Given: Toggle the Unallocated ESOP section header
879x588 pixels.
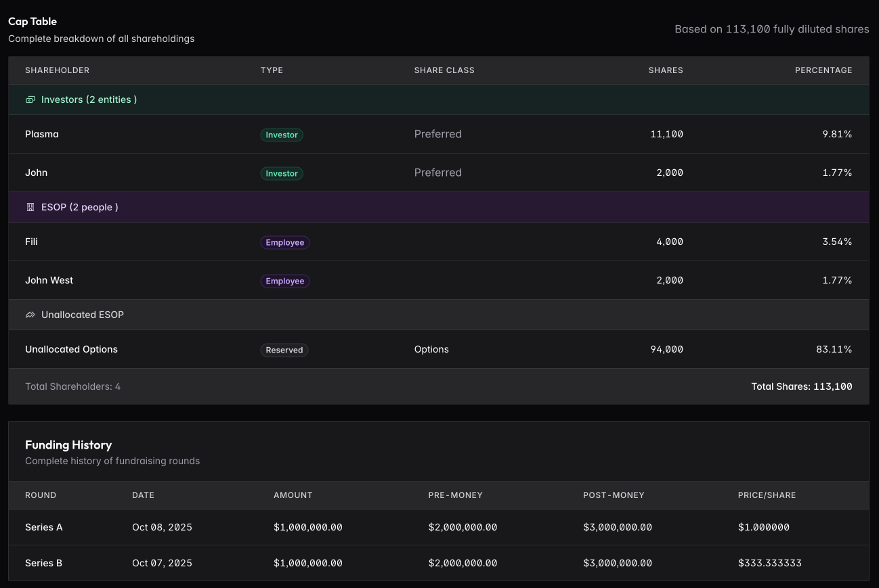Looking at the screenshot, I should [x=82, y=315].
